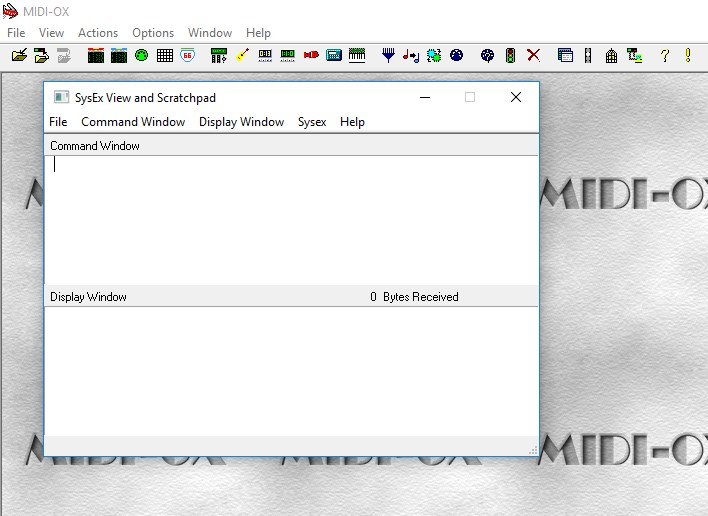708x516 pixels.
Task: Open the red-topped Input Monitor icon
Action: tap(96, 56)
